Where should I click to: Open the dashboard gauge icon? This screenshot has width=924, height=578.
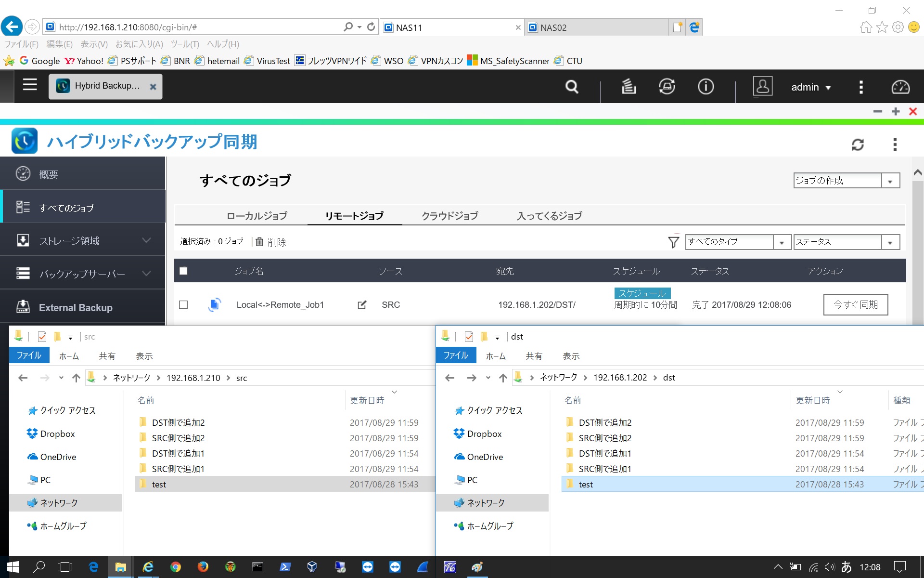(900, 87)
